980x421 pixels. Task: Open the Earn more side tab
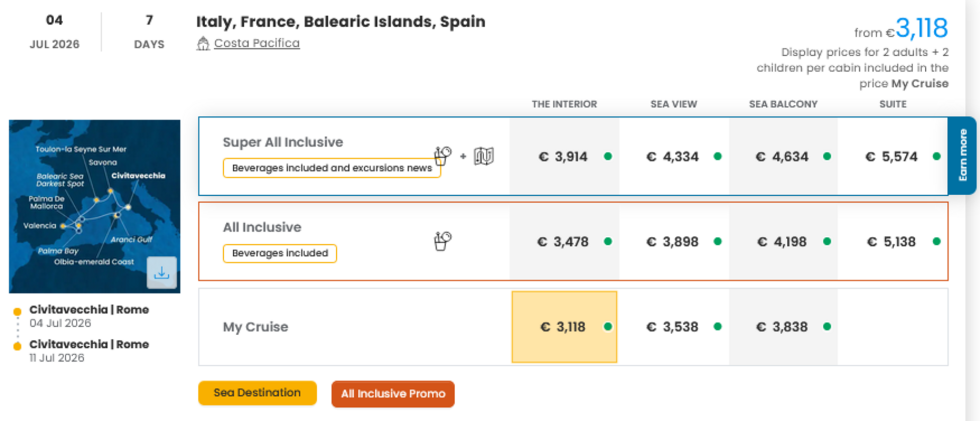point(962,156)
